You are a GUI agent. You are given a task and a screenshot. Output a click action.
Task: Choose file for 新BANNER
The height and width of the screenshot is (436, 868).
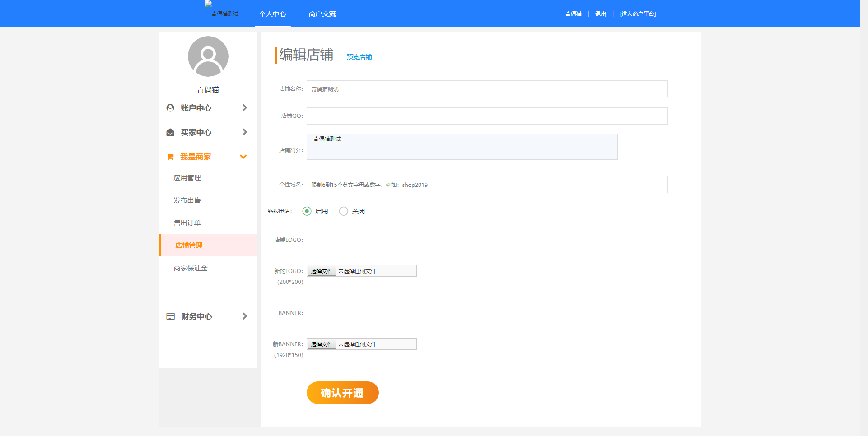(322, 344)
